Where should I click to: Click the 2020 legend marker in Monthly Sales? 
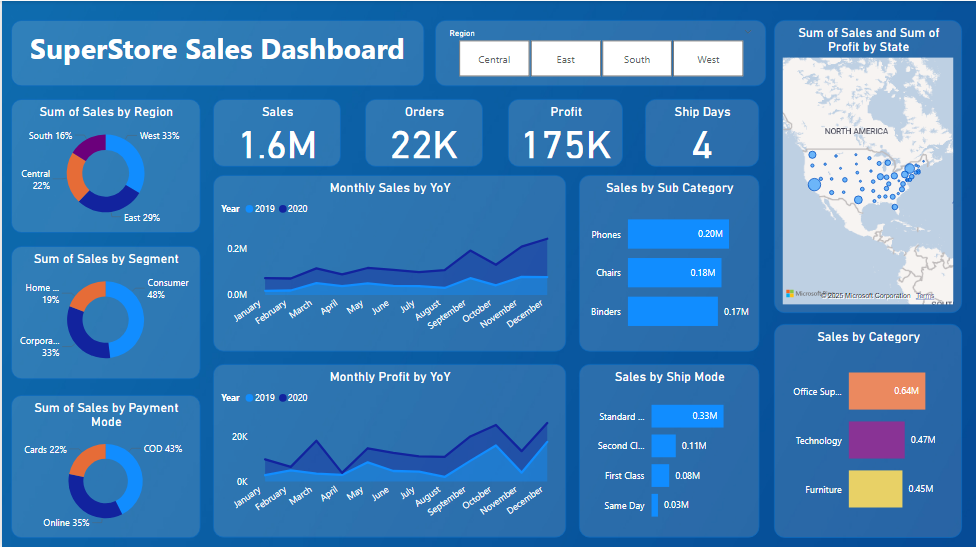[283, 209]
